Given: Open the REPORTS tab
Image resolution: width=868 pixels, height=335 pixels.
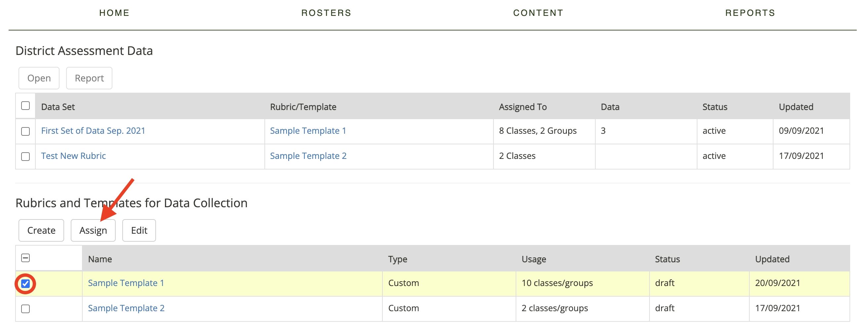Looking at the screenshot, I should click(750, 13).
